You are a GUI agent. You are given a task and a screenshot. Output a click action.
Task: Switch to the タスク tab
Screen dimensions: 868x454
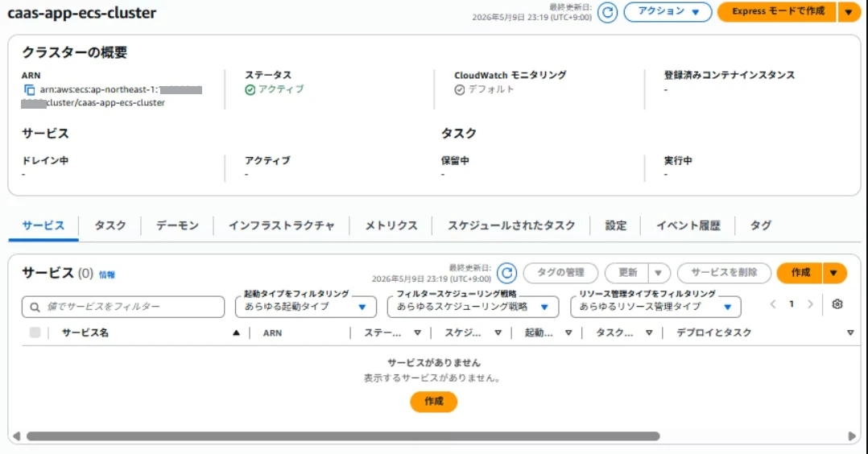tap(110, 225)
